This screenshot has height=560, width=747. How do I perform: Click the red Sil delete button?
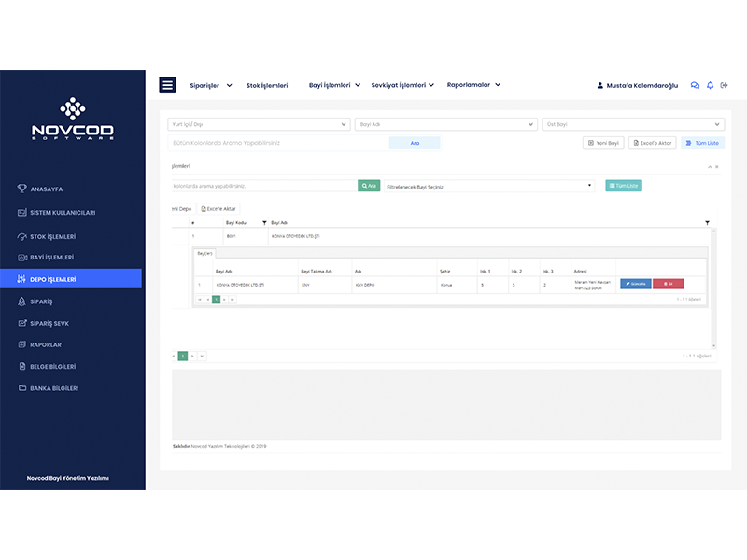(668, 284)
